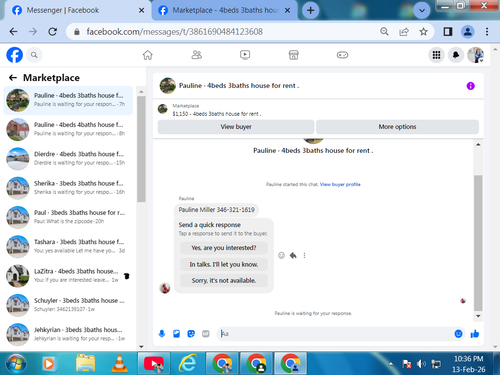Open Facebook search magnifier
The width and height of the screenshot is (500, 375).
[x=34, y=55]
